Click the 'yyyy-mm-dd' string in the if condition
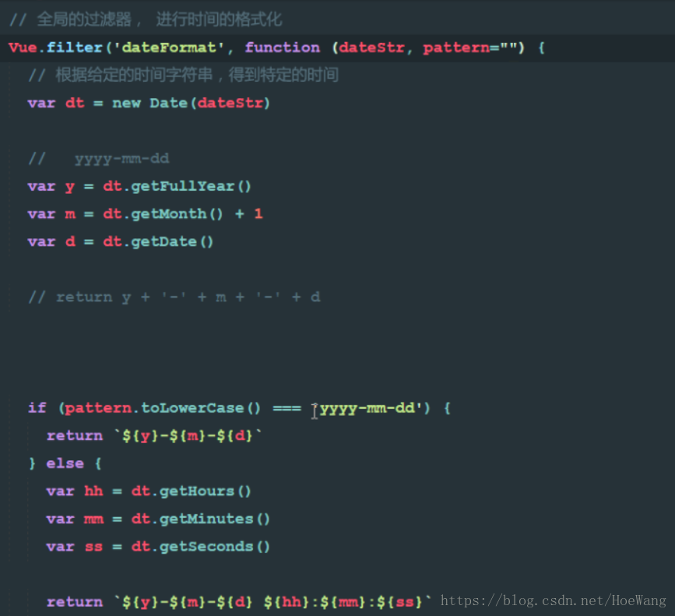 tap(367, 407)
